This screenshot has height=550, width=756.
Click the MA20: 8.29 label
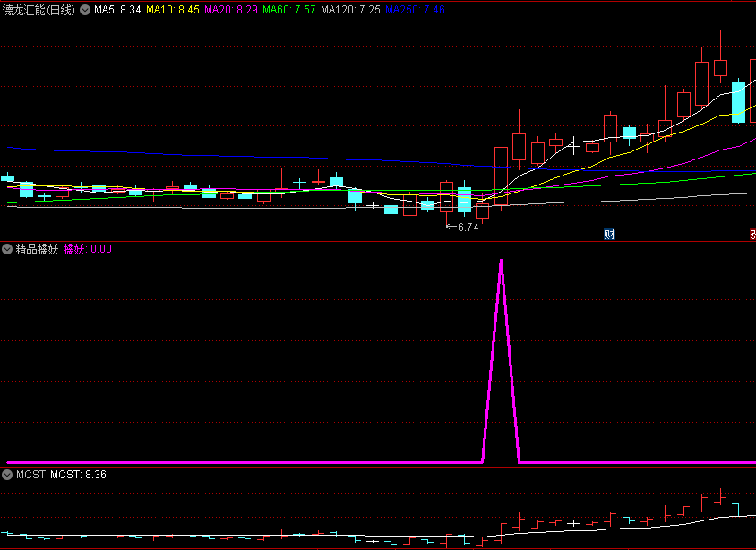231,10
